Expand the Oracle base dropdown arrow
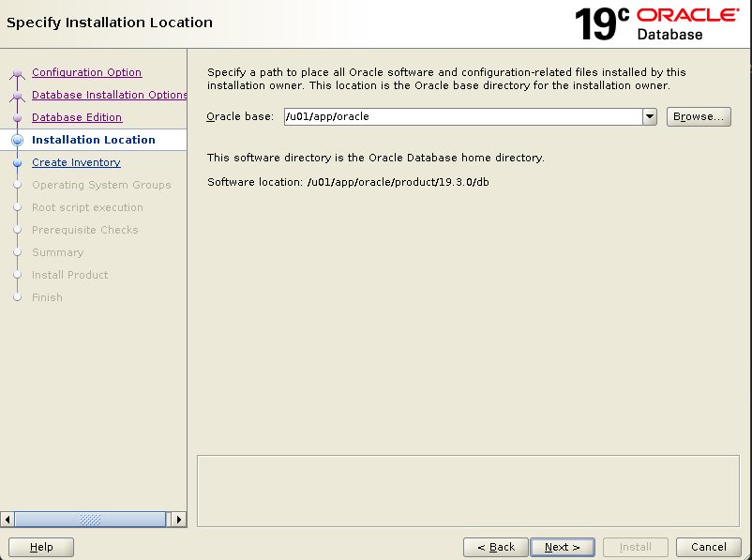Screen dimensions: 752x560 click(650, 116)
